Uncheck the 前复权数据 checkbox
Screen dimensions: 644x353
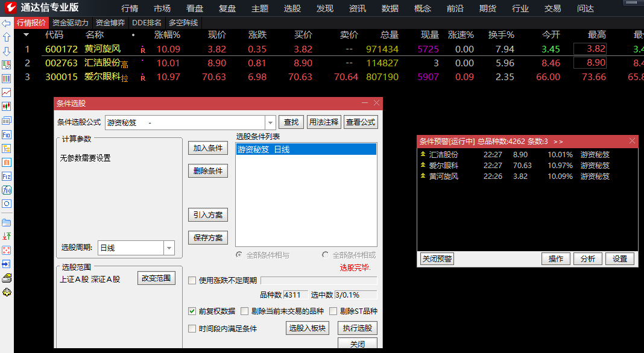click(x=192, y=311)
